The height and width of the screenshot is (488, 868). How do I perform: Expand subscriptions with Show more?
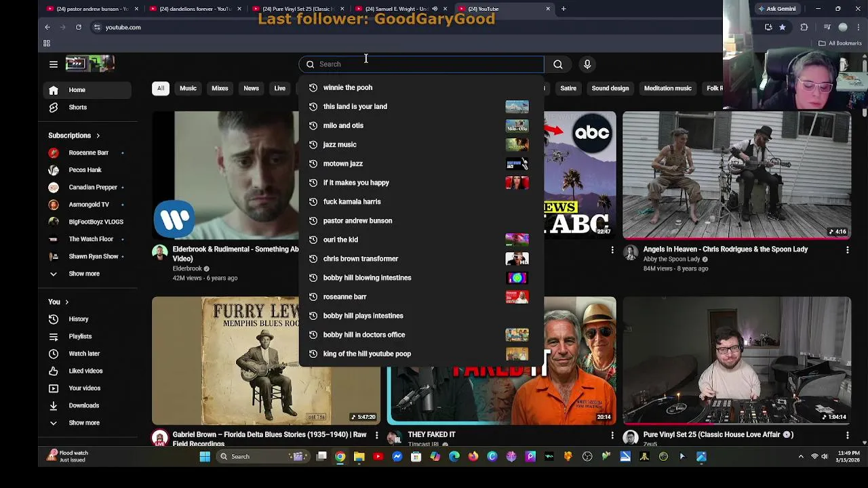pyautogui.click(x=87, y=274)
